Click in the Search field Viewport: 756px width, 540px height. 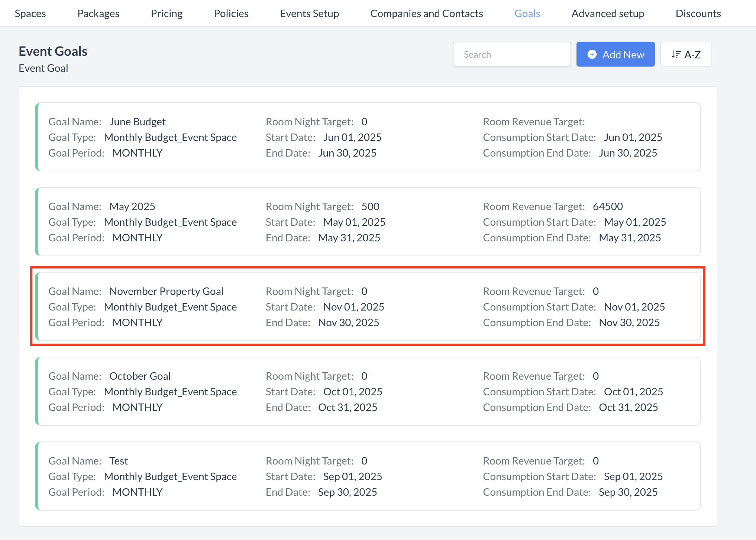(511, 54)
